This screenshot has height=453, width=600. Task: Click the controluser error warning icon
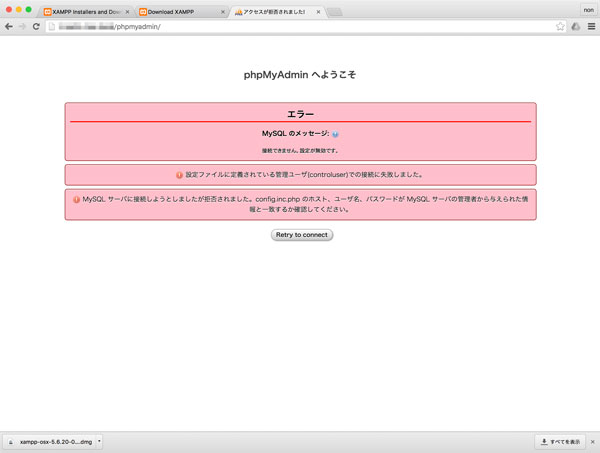179,175
